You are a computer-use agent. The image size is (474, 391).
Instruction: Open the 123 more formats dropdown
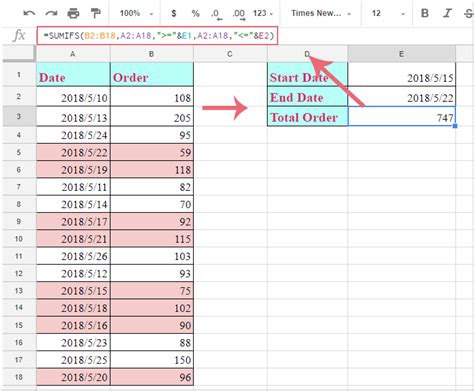[x=263, y=13]
